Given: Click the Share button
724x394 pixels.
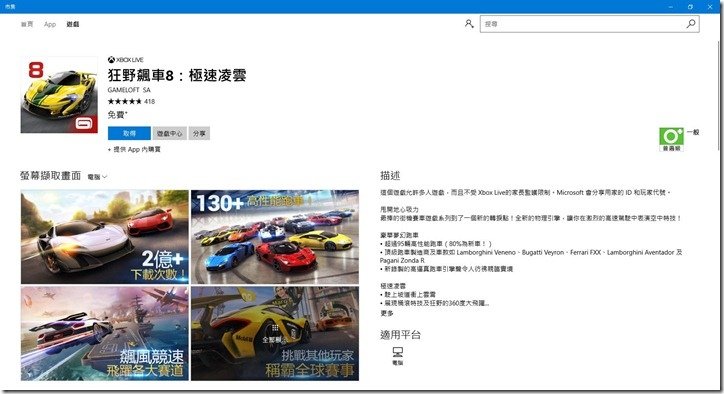Looking at the screenshot, I should tap(199, 133).
